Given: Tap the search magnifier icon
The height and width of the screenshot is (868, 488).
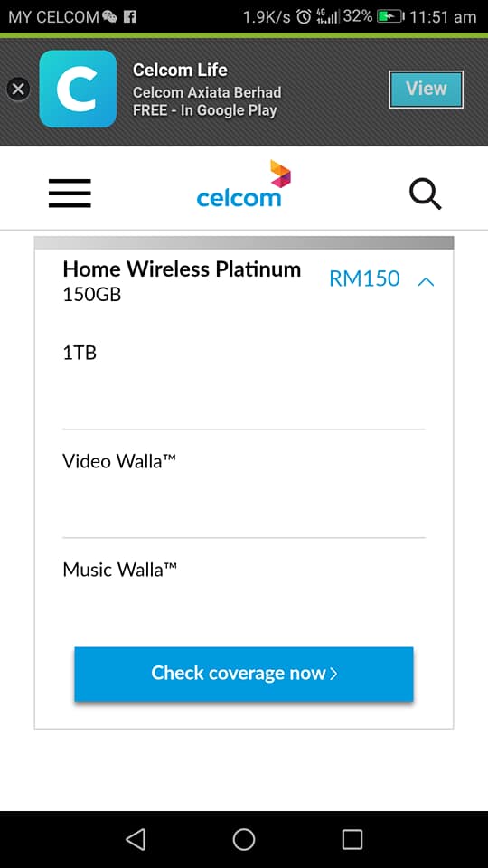Looking at the screenshot, I should 425,194.
